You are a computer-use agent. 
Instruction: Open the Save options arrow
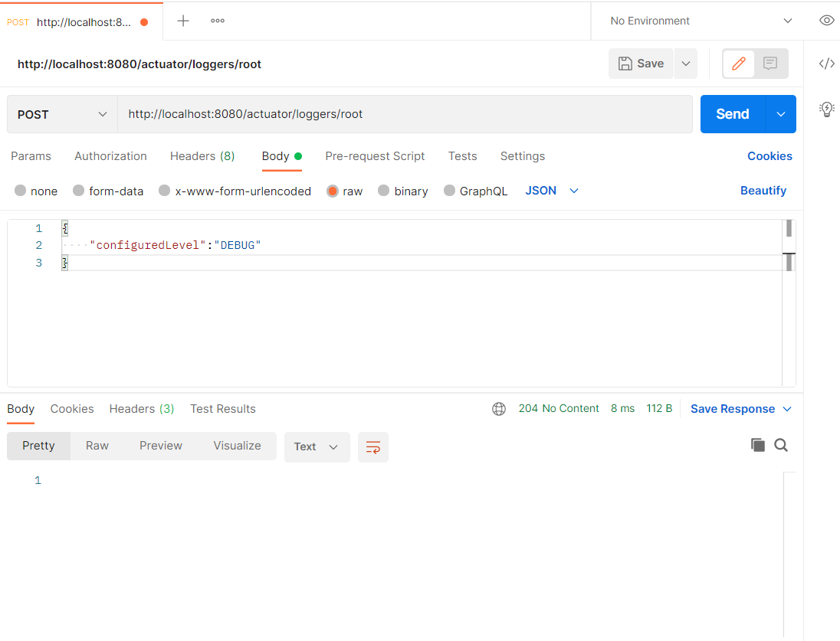click(686, 64)
